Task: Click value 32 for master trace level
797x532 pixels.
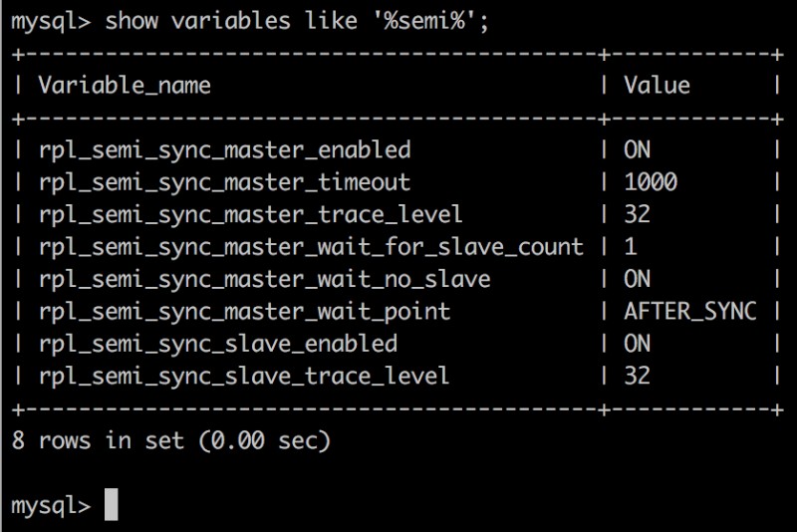Action: (x=638, y=214)
